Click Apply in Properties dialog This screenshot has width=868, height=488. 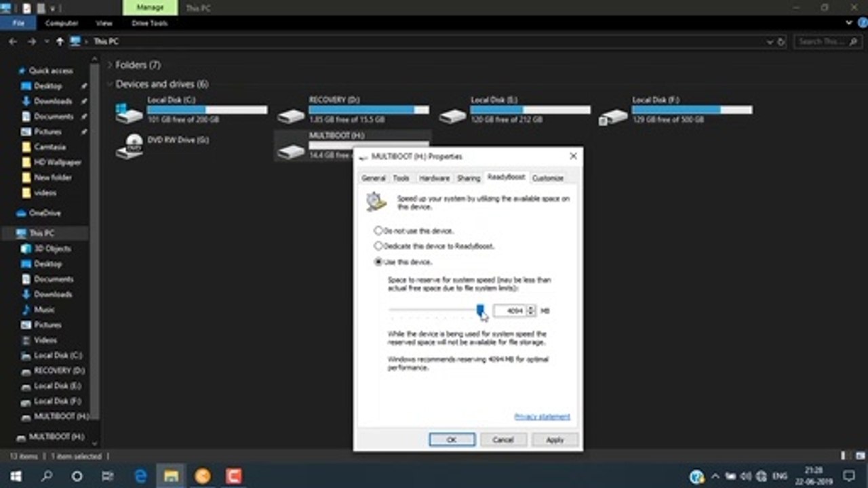pyautogui.click(x=555, y=440)
